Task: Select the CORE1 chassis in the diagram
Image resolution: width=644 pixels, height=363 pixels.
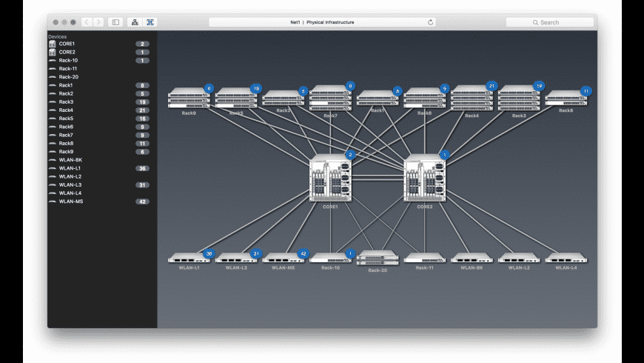Action: (x=330, y=178)
